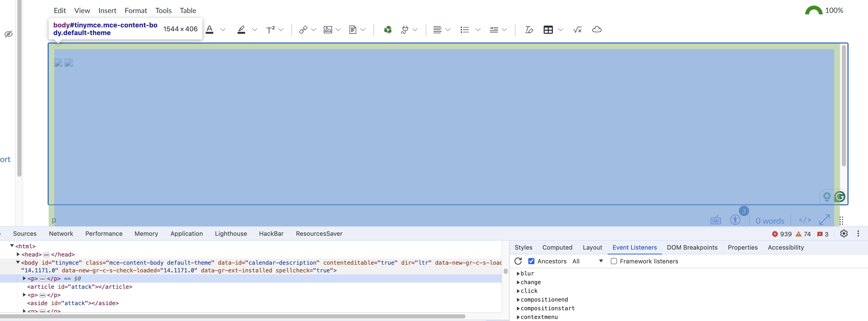868x321 pixels.
Task: Open link options dropdown arrow
Action: tap(313, 30)
